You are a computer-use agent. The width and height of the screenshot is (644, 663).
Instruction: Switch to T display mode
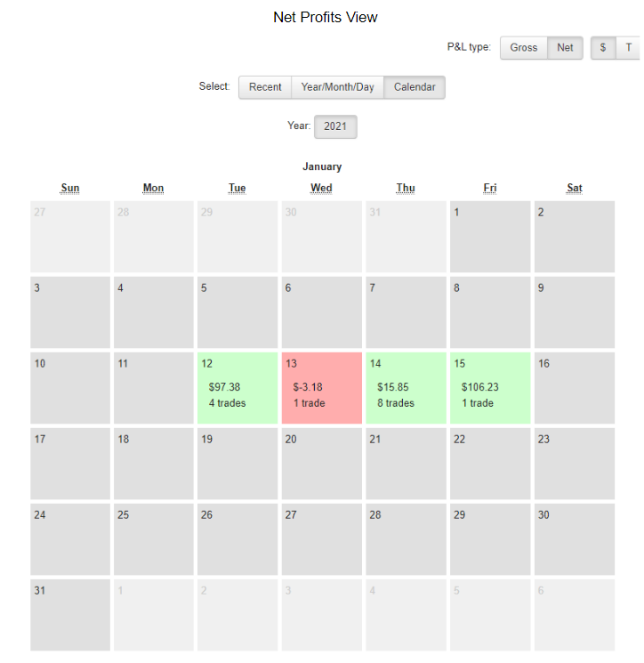point(628,48)
